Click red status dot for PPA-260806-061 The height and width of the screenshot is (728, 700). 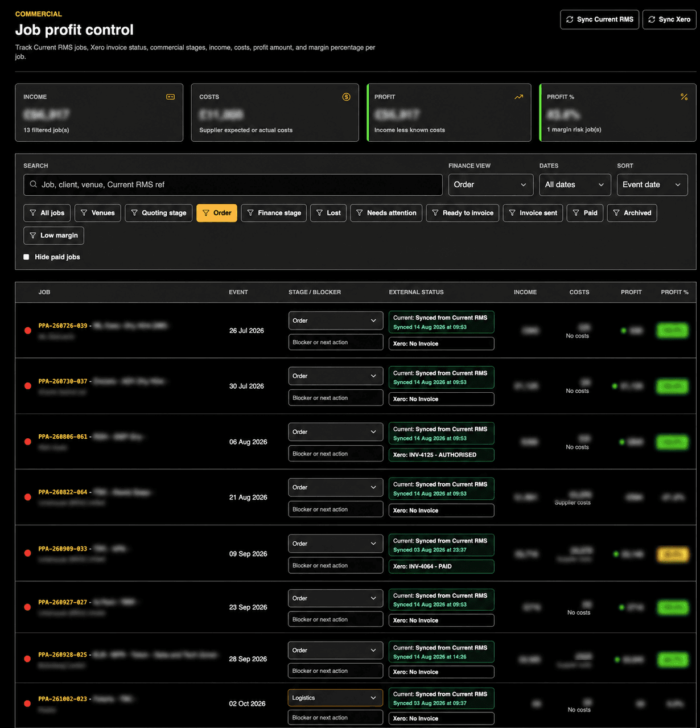27,442
